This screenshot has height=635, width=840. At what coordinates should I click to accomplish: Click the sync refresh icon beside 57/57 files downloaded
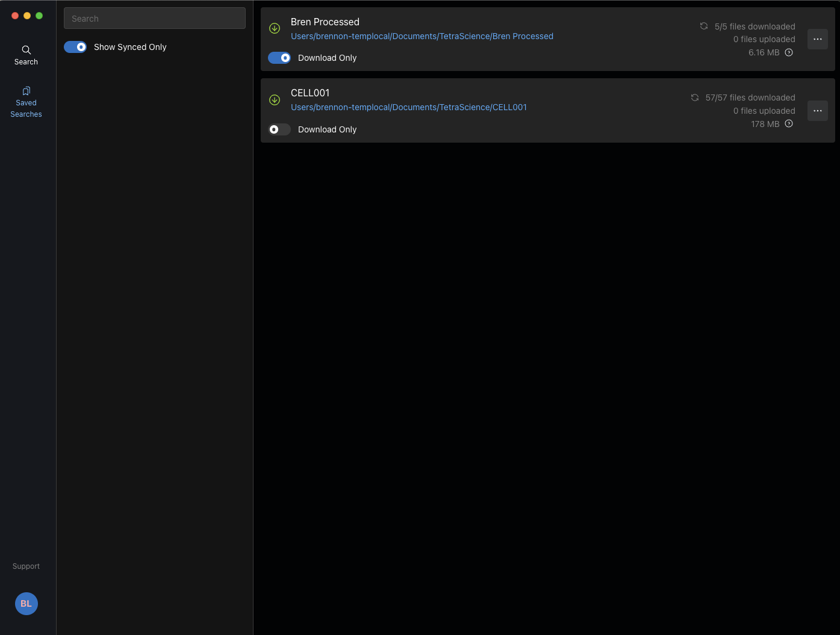[x=694, y=97]
